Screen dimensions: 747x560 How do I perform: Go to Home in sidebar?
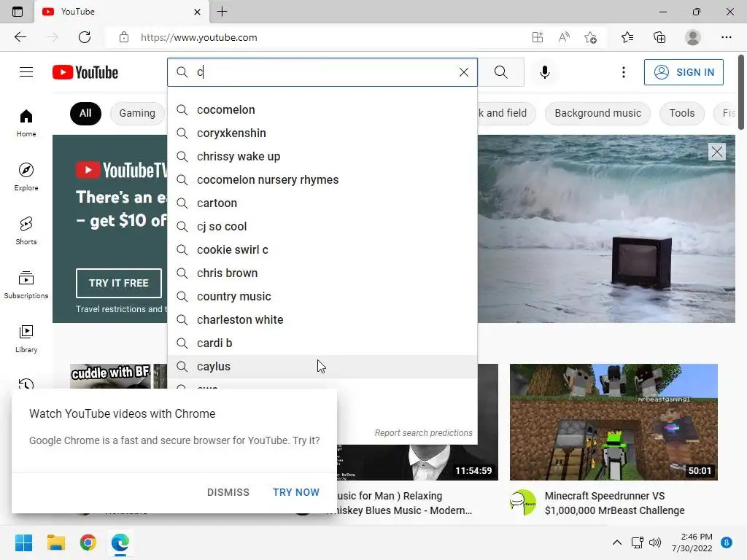[x=26, y=123]
